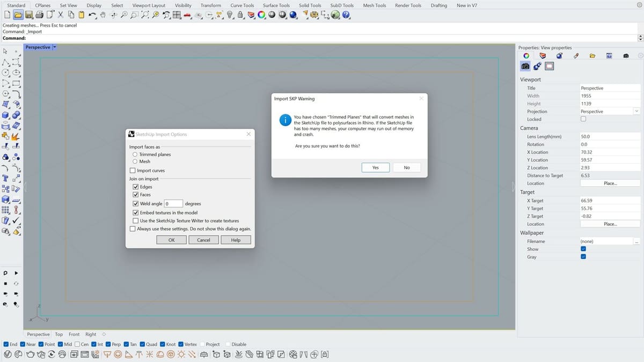Click Yes in Import SKP Warning
The width and height of the screenshot is (644, 362).
pyautogui.click(x=375, y=167)
